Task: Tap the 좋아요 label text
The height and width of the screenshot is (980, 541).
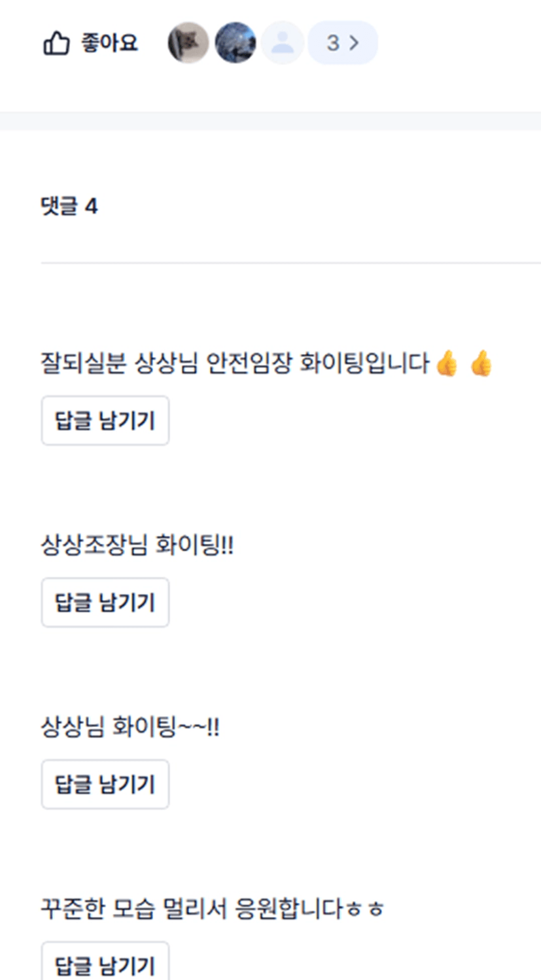Action: click(109, 43)
